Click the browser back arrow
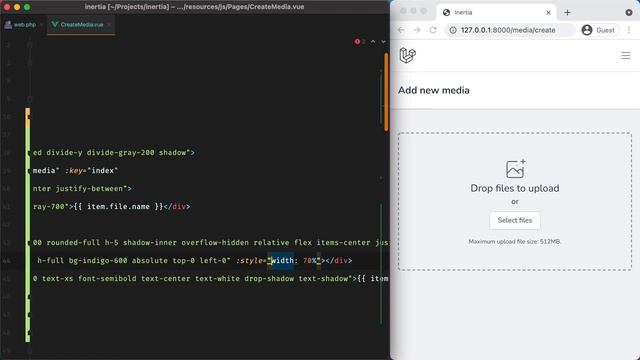640x360 pixels. point(401,30)
